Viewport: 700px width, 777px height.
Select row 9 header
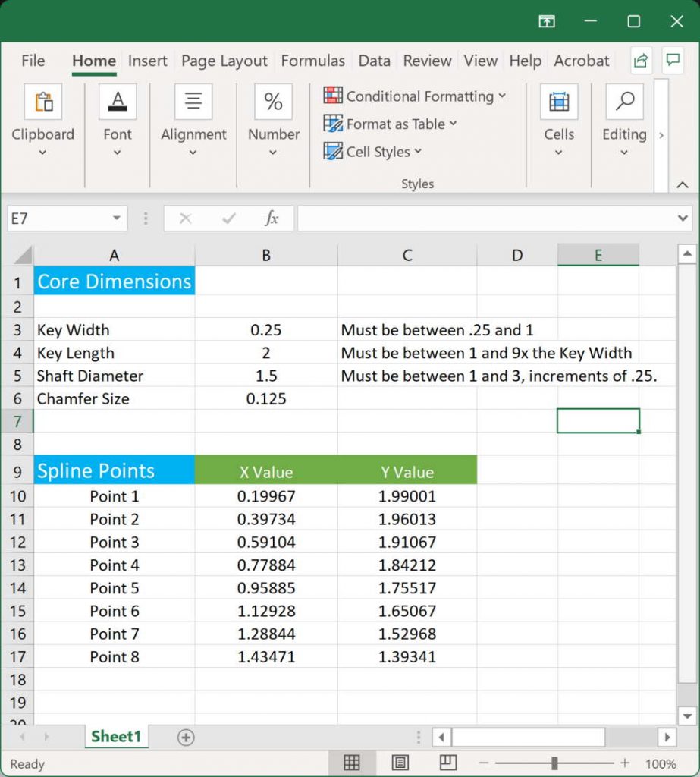click(17, 470)
